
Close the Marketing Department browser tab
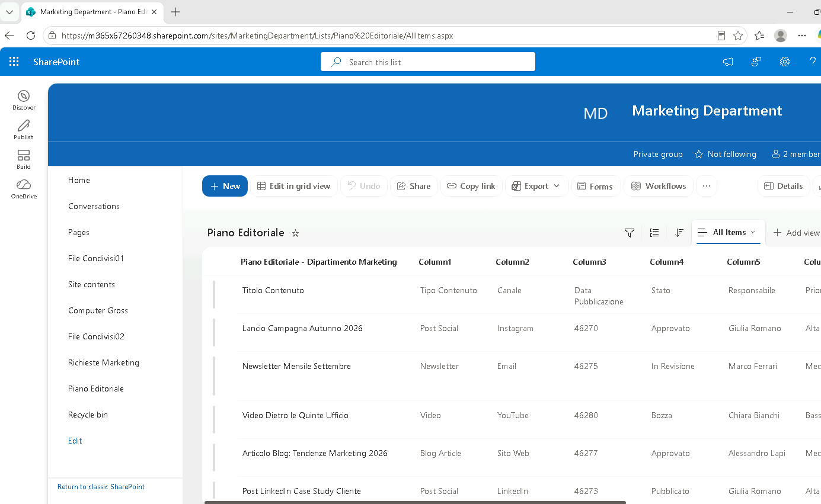(154, 12)
